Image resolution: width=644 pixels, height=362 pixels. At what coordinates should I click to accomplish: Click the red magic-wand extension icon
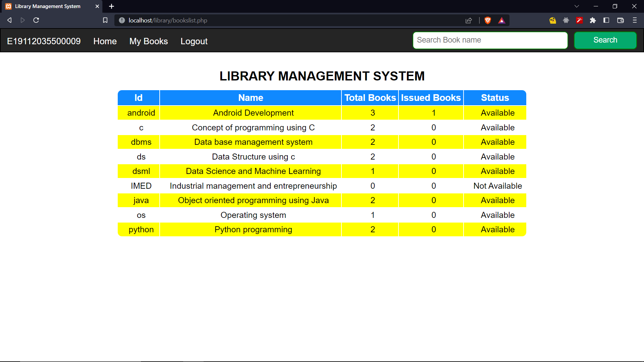(579, 20)
